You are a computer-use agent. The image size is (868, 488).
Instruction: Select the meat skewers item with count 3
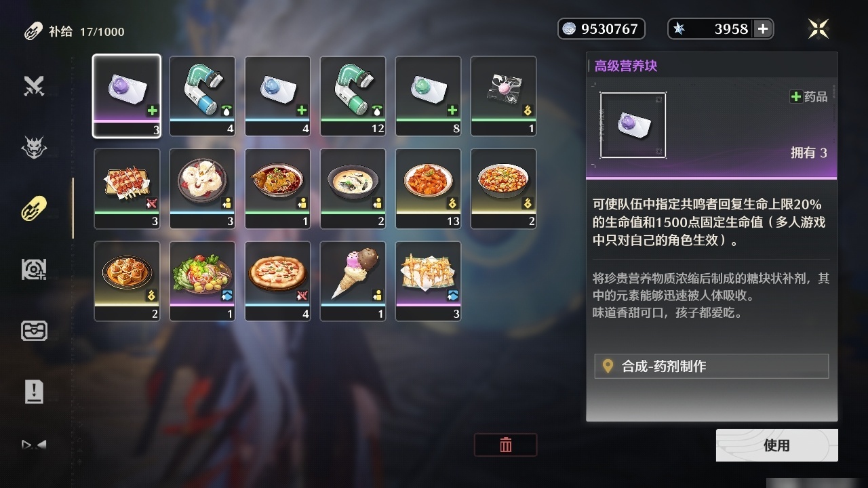pos(127,189)
